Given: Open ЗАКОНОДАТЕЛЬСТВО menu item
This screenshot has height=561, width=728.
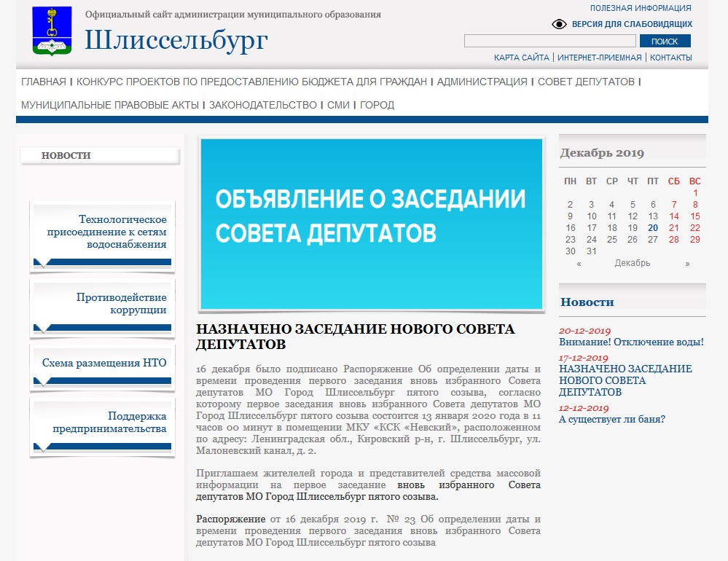Looking at the screenshot, I should [x=263, y=105].
